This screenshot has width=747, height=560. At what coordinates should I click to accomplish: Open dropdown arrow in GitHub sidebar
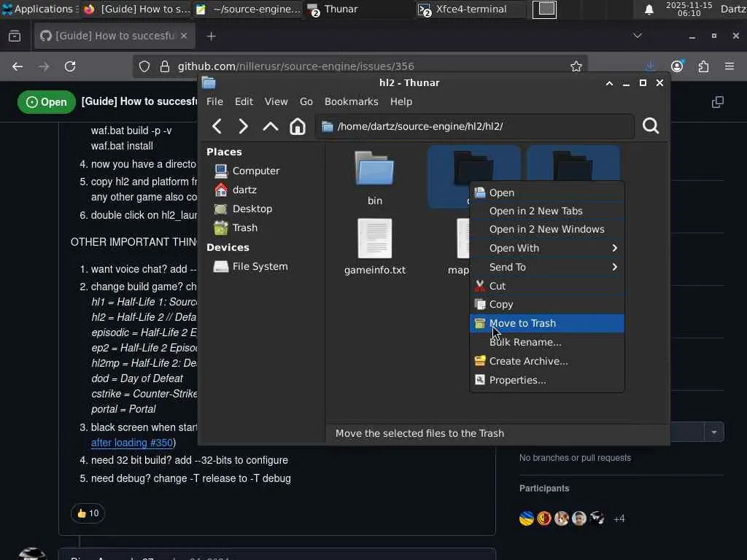click(713, 432)
